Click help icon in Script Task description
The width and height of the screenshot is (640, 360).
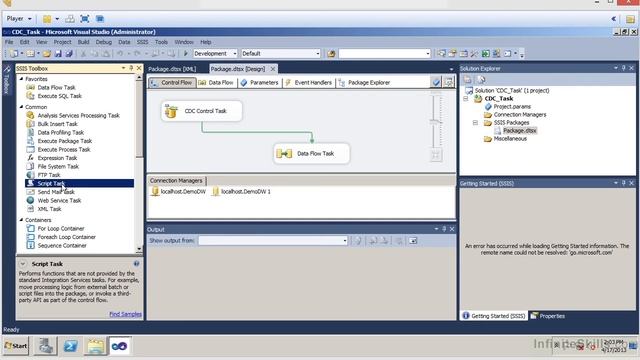coord(136,264)
